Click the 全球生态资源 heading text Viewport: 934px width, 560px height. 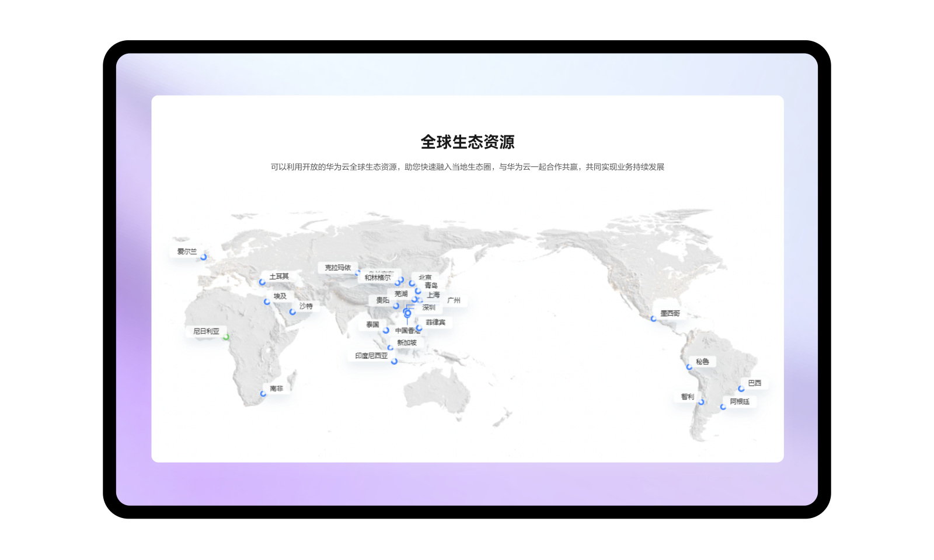468,142
